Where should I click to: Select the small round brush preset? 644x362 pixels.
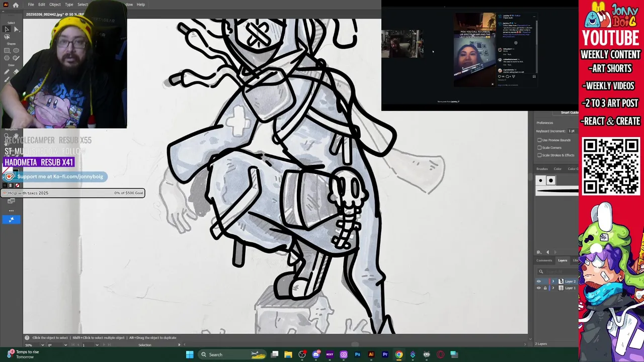540,180
